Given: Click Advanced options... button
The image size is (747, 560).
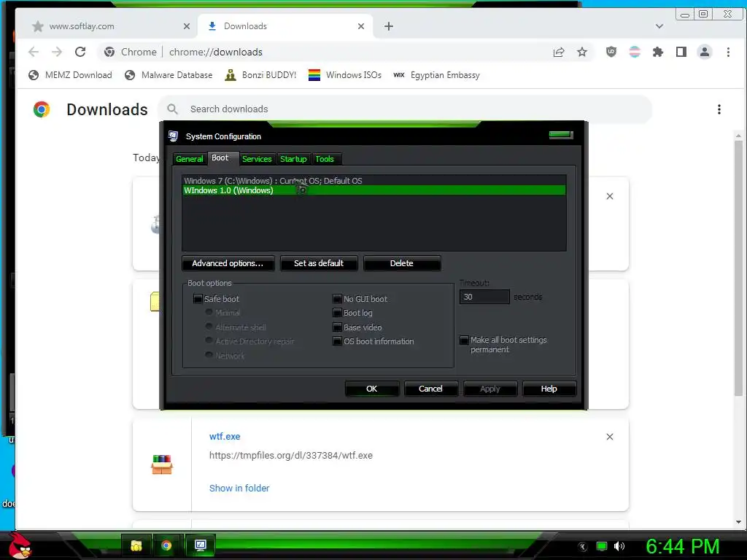Looking at the screenshot, I should point(228,263).
